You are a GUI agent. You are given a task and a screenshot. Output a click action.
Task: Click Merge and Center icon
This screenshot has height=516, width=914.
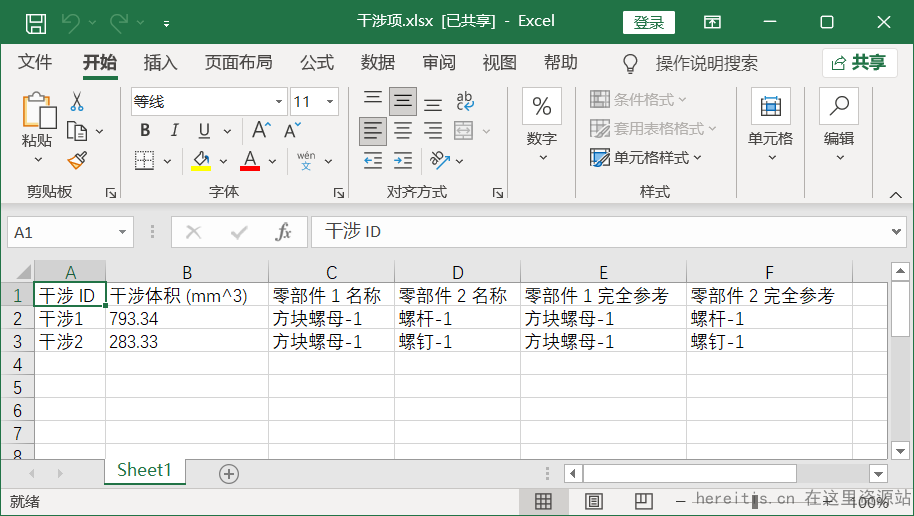coord(464,131)
